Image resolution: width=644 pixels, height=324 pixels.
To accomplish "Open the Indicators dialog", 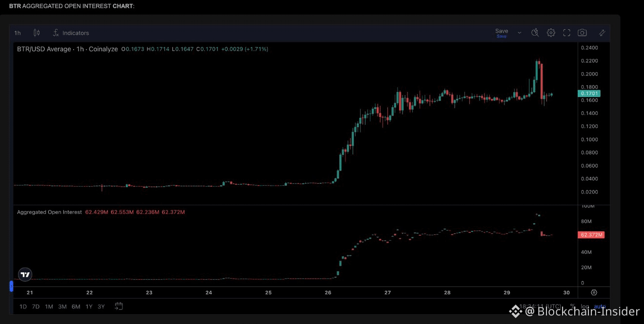I will 71,33.
